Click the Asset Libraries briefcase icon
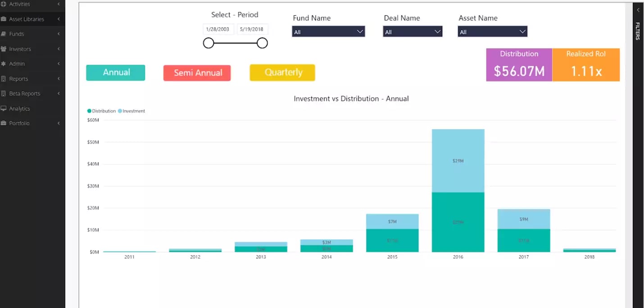Image resolution: width=644 pixels, height=308 pixels. click(x=4, y=19)
